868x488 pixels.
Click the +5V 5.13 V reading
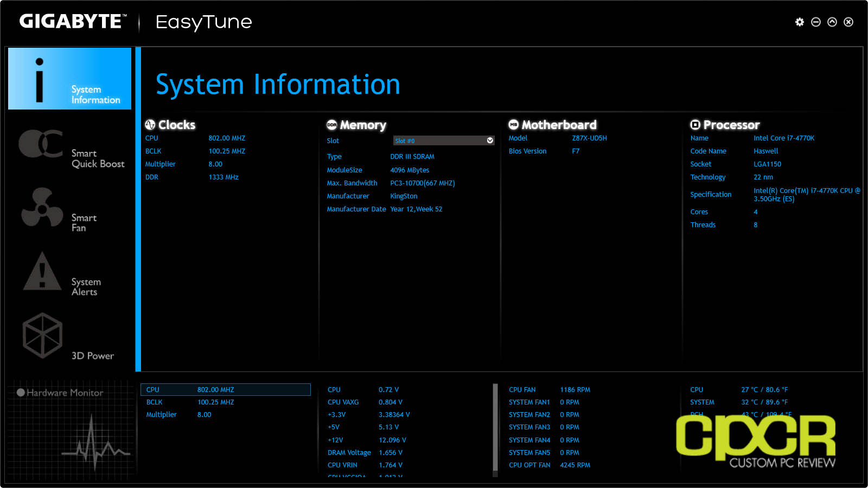coord(363,427)
